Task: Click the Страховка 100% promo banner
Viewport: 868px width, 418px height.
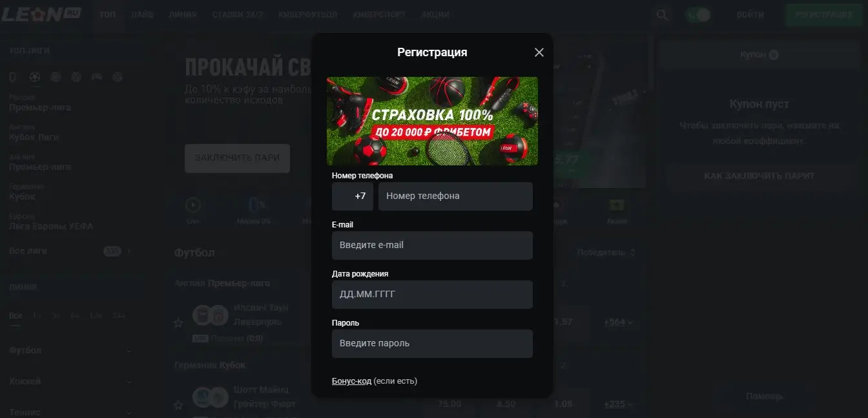Action: [432, 121]
